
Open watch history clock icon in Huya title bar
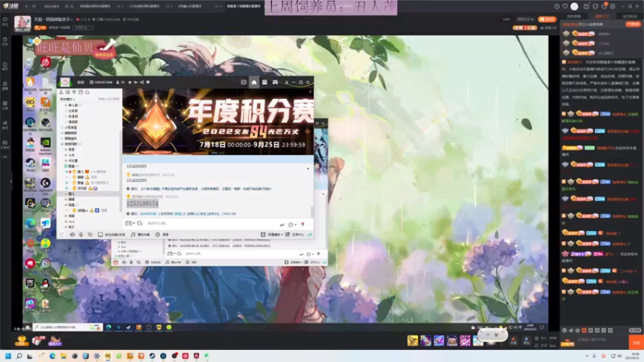pos(556,6)
